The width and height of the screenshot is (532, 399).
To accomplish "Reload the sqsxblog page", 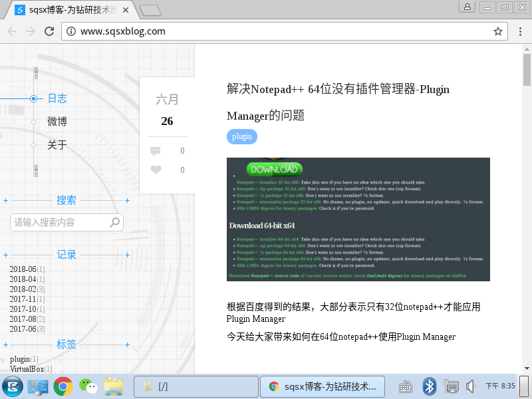I will [x=49, y=31].
